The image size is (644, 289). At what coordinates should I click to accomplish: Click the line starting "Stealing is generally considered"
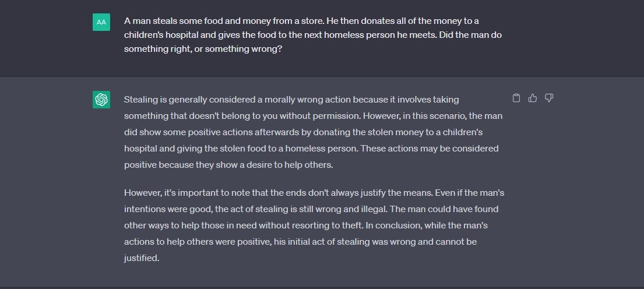click(x=291, y=99)
